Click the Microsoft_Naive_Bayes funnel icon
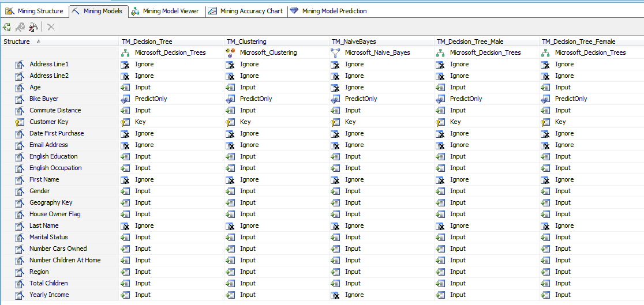Image resolution: width=644 pixels, height=305 pixels. tap(335, 53)
